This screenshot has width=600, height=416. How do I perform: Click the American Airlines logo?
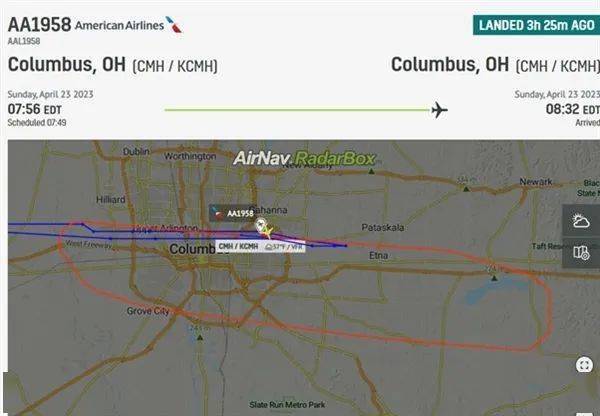(x=174, y=24)
